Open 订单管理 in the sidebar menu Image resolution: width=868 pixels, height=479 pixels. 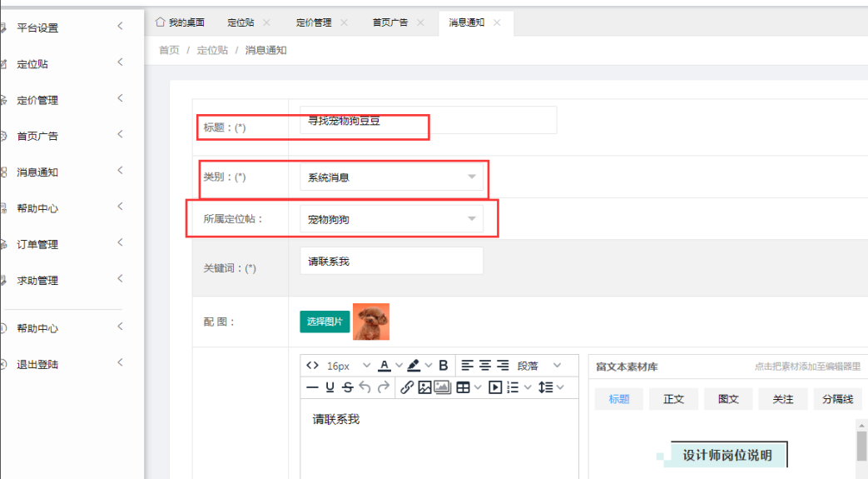[x=38, y=245]
